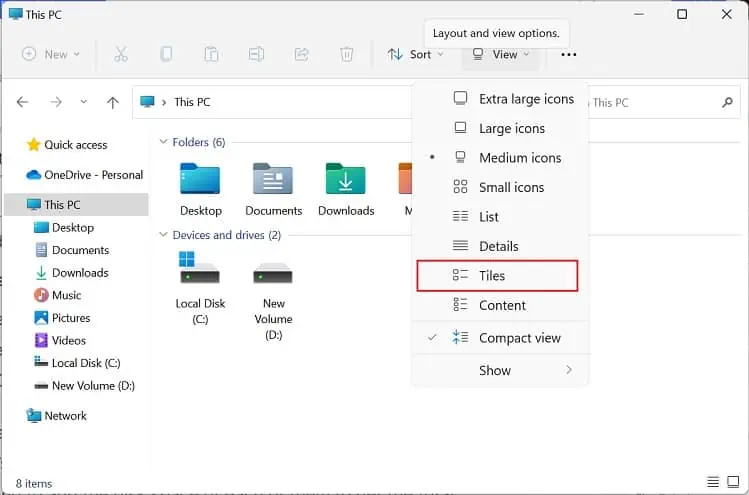Open Network in the navigation pane
749x495 pixels.
(56, 416)
